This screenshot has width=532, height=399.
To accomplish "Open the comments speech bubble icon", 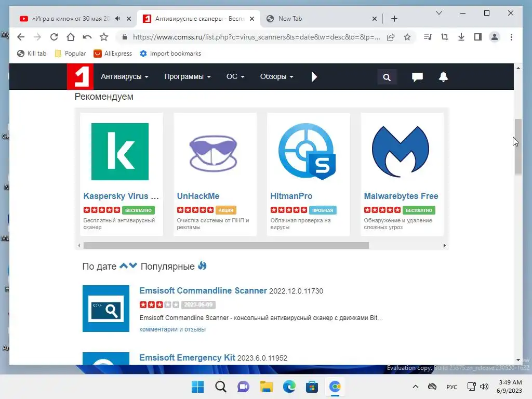I will click(x=417, y=77).
